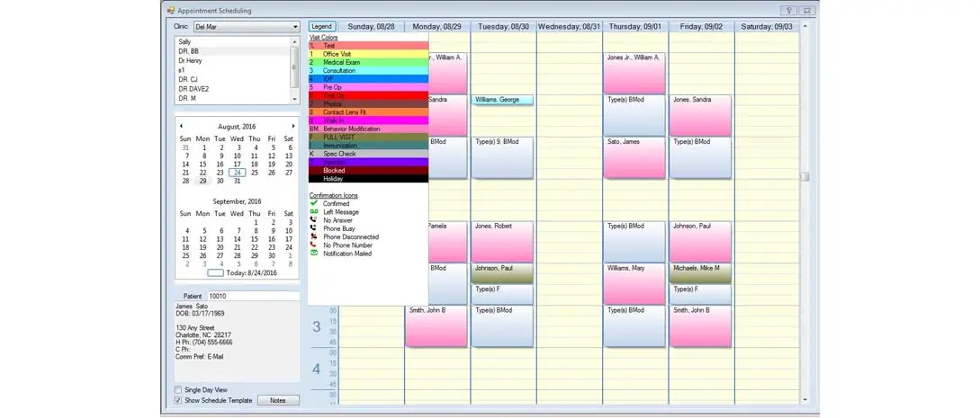Open Jones Jr., William A. appointment on Thursday

click(634, 74)
